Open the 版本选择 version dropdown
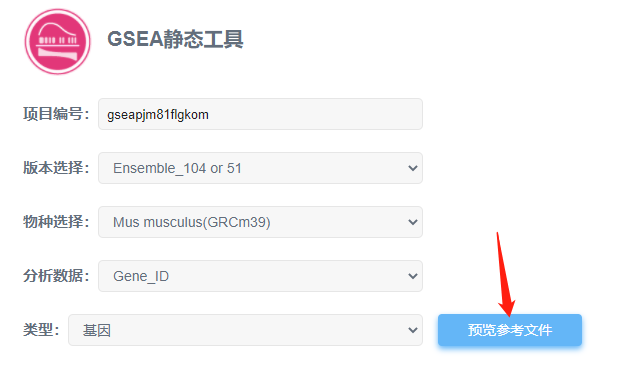 pos(260,168)
